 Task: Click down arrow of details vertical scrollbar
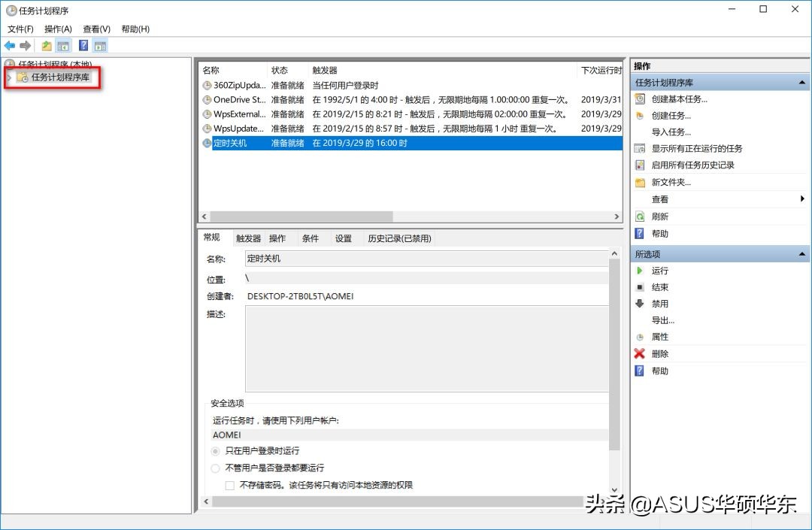[x=614, y=489]
